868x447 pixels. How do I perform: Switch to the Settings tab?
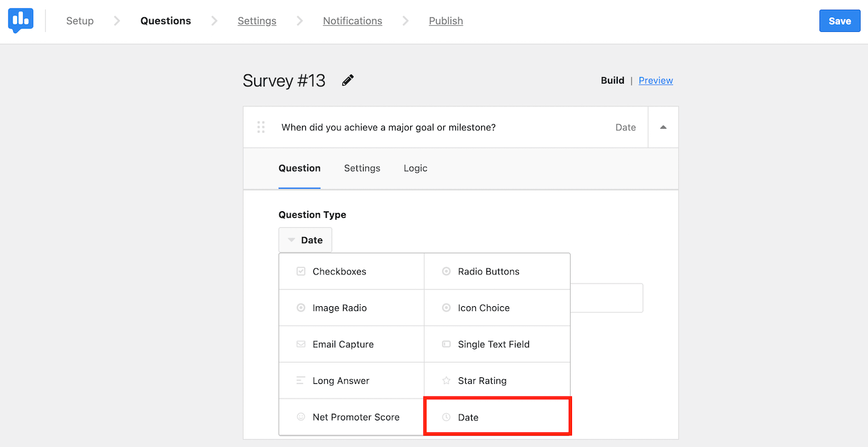point(362,168)
